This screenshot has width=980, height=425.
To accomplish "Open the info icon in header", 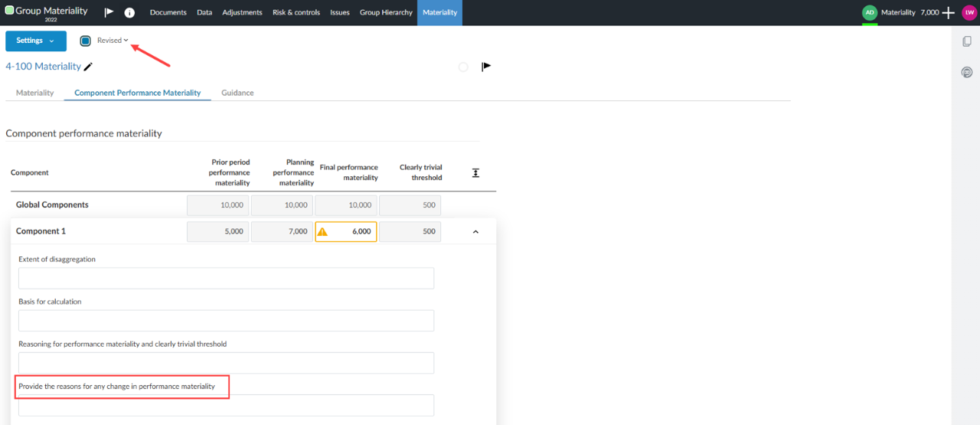I will pos(129,13).
